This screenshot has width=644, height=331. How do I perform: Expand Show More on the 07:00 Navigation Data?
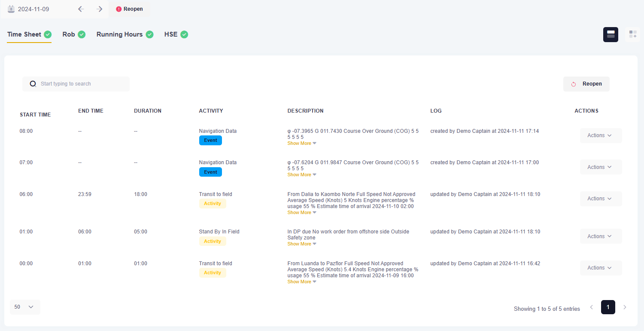(x=301, y=175)
